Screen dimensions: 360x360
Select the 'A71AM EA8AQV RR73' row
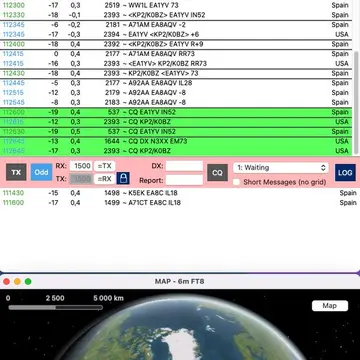(176, 54)
